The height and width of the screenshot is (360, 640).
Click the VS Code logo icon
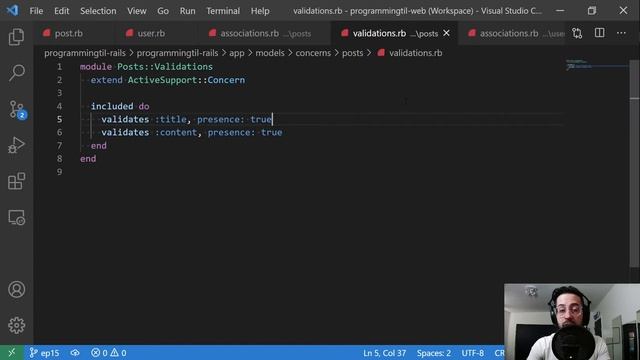[x=12, y=11]
